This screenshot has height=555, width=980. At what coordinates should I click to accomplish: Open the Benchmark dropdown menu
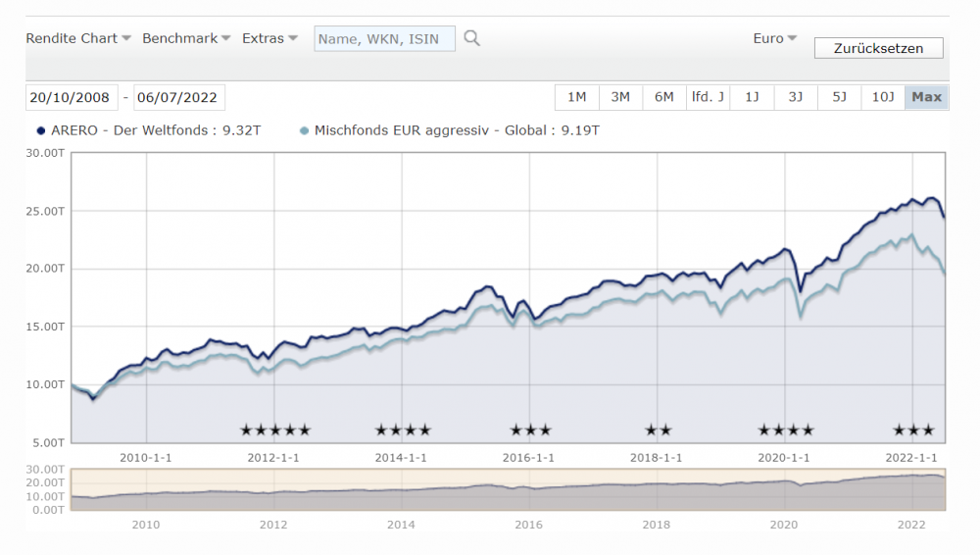186,38
